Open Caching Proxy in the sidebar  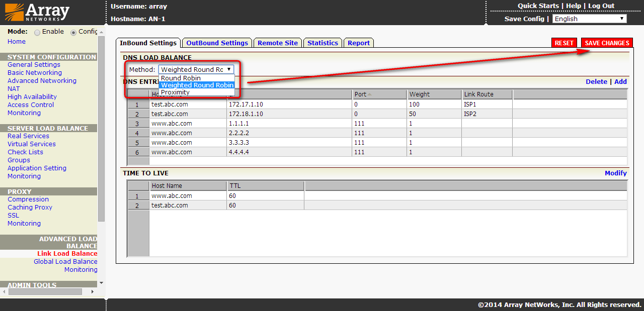pos(30,207)
